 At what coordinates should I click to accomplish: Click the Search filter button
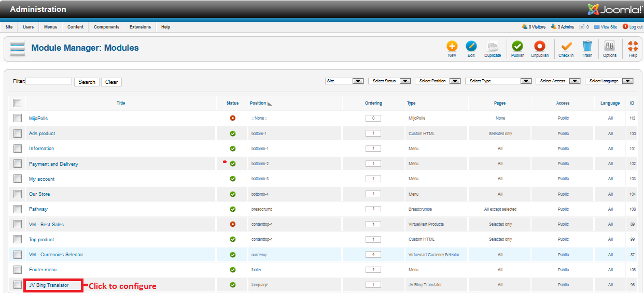click(87, 82)
